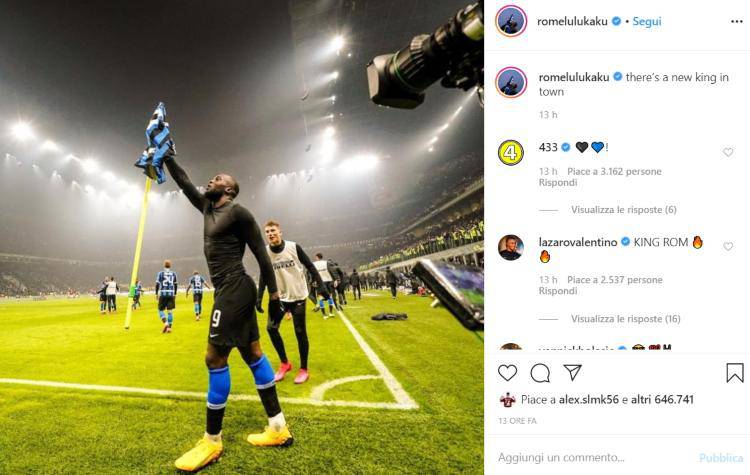750x475 pixels.
Task: Like the post with heart icon
Action: [507, 373]
